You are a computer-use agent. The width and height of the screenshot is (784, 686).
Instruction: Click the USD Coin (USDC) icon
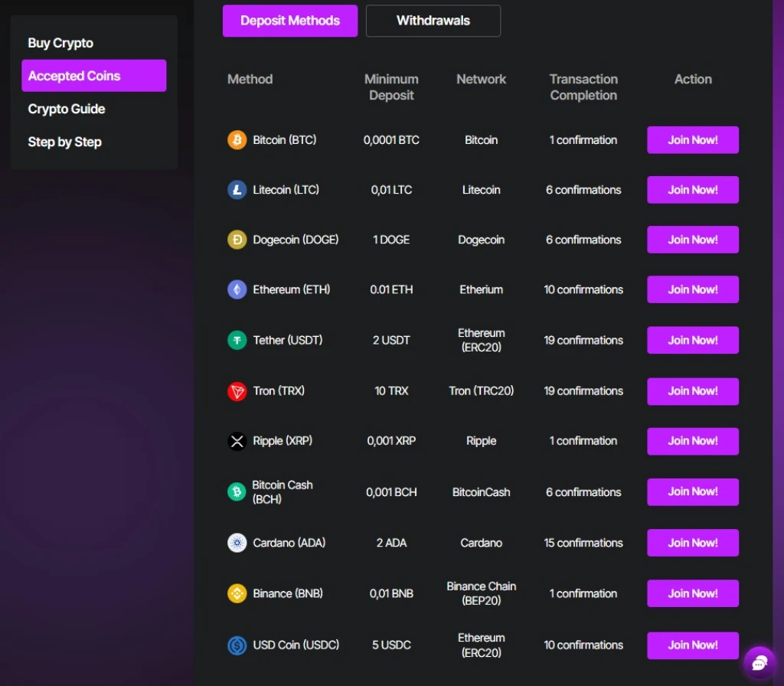(237, 645)
